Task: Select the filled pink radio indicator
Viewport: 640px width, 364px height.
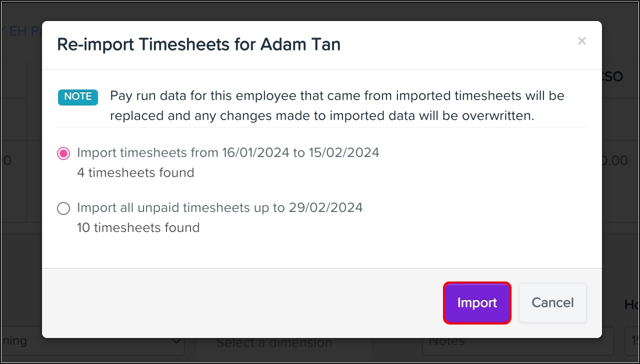Action: (x=63, y=153)
